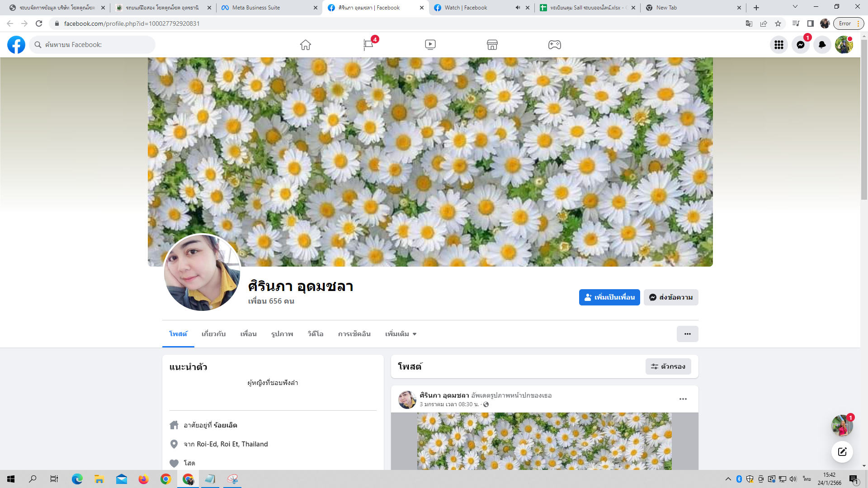Open Pages flag icon with notifications

coord(368,45)
